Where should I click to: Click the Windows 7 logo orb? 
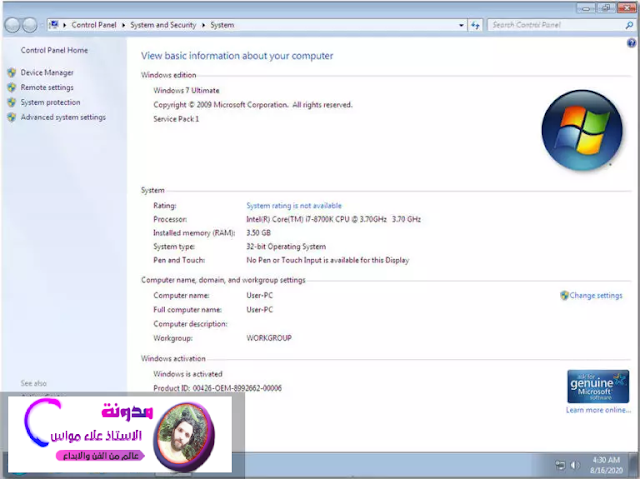tap(582, 130)
